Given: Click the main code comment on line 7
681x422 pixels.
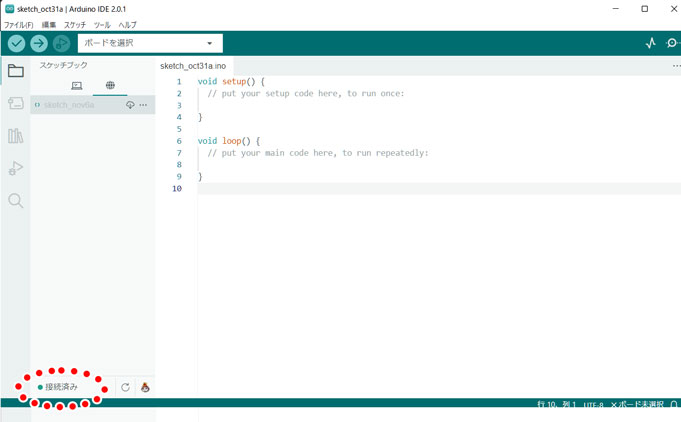Looking at the screenshot, I should coord(318,153).
